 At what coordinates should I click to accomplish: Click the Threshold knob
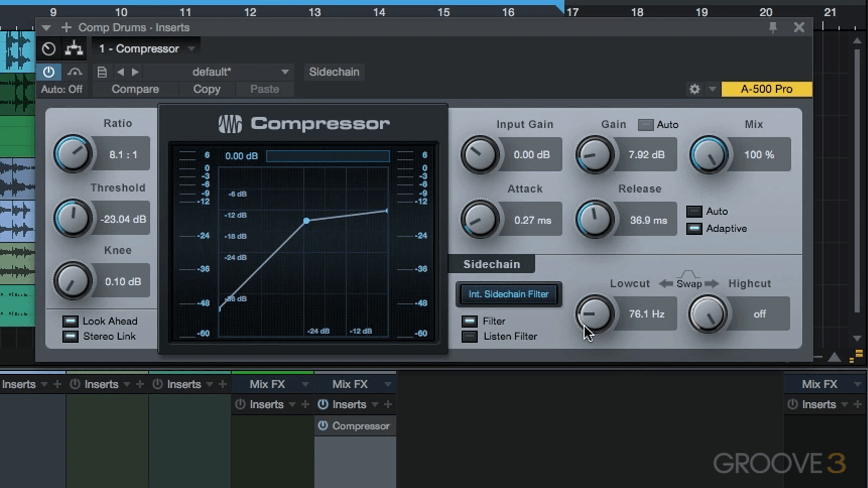coord(73,218)
